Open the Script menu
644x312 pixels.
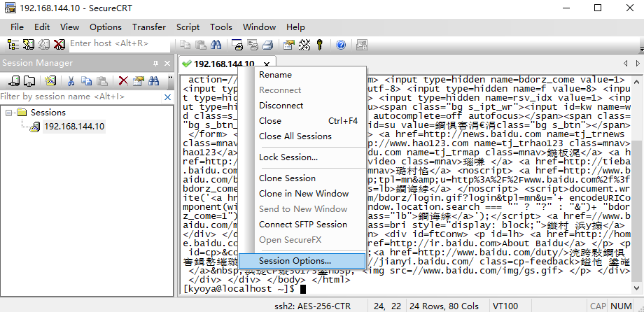pos(188,27)
